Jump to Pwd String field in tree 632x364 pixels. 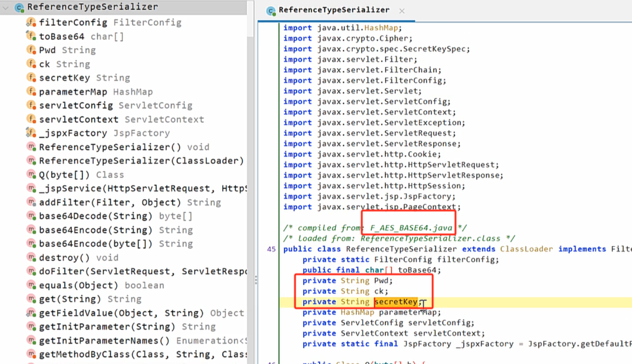(x=67, y=50)
